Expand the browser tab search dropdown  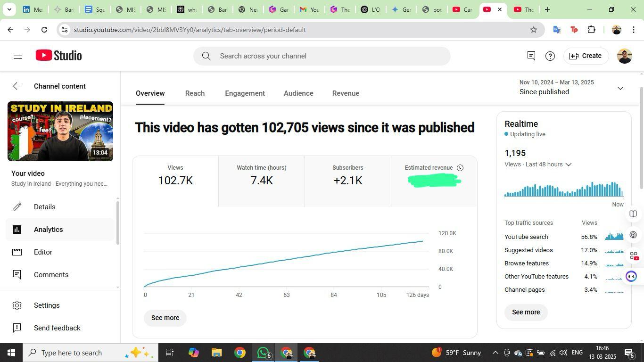coord(9,9)
